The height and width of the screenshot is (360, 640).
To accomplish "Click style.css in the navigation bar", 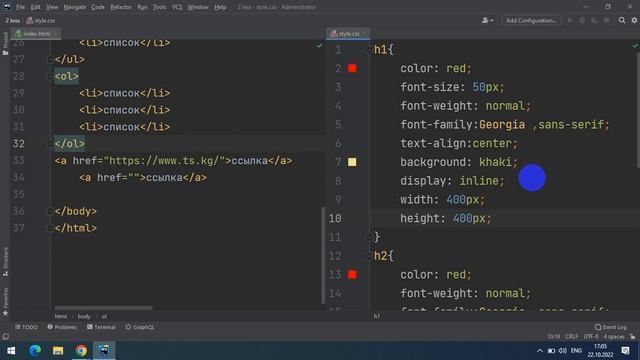I will [41, 20].
